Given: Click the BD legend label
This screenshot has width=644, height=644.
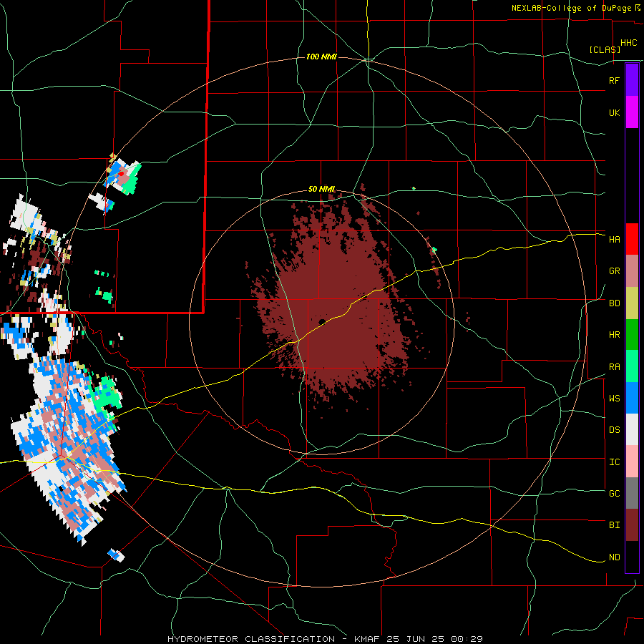Looking at the screenshot, I should click(x=614, y=303).
